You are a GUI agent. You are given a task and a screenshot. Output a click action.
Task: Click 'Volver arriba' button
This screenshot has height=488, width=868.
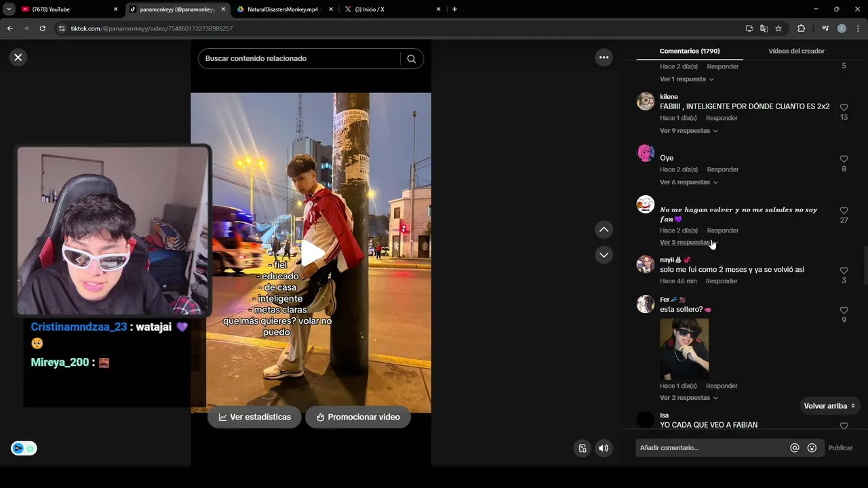pyautogui.click(x=829, y=406)
